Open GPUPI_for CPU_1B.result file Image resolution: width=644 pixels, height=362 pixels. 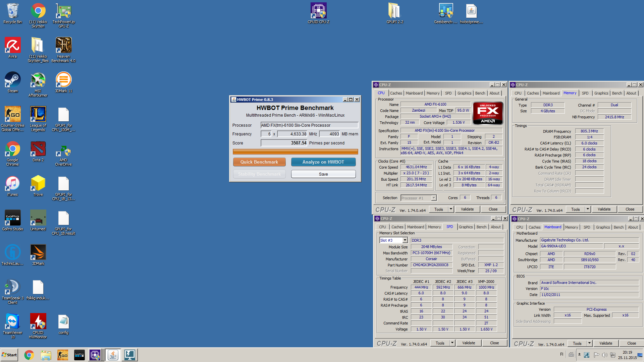pyautogui.click(x=63, y=223)
